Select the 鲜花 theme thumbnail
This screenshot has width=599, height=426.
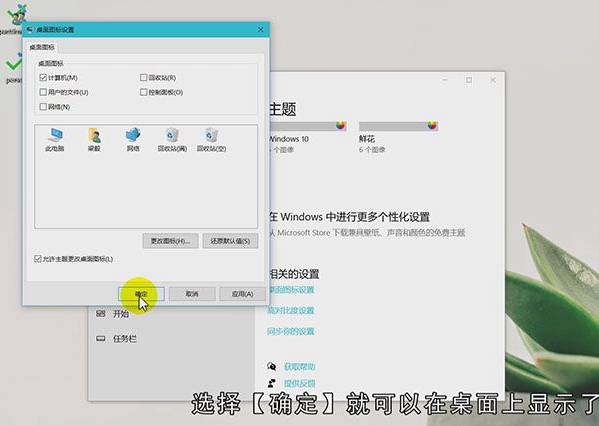click(398, 126)
